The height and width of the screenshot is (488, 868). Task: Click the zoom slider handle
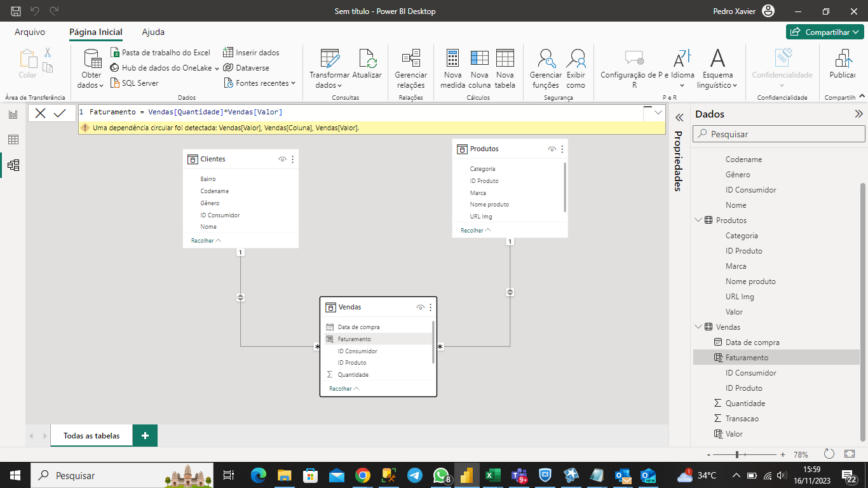(x=736, y=455)
